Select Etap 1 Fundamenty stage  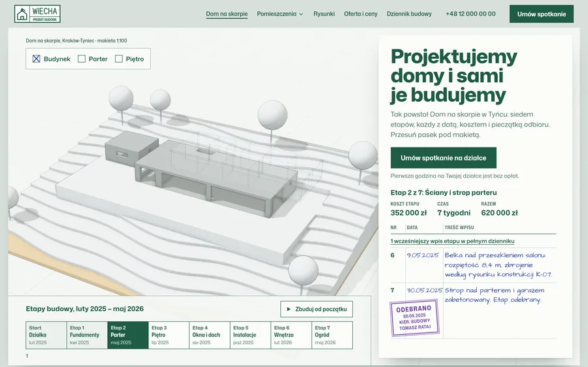(87, 335)
